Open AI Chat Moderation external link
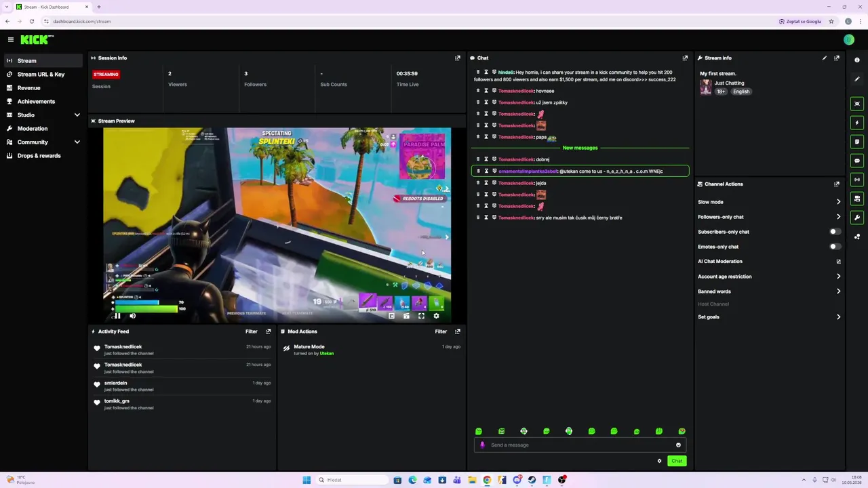This screenshot has height=488, width=868. tap(838, 262)
